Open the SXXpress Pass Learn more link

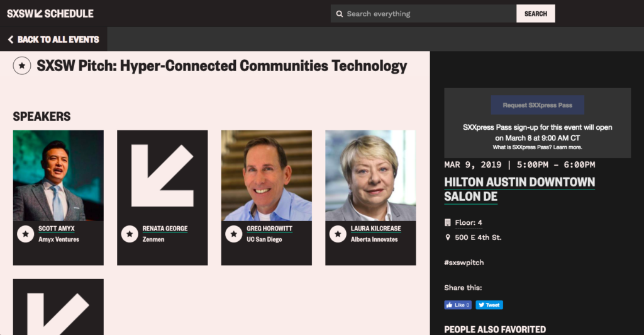(x=568, y=147)
